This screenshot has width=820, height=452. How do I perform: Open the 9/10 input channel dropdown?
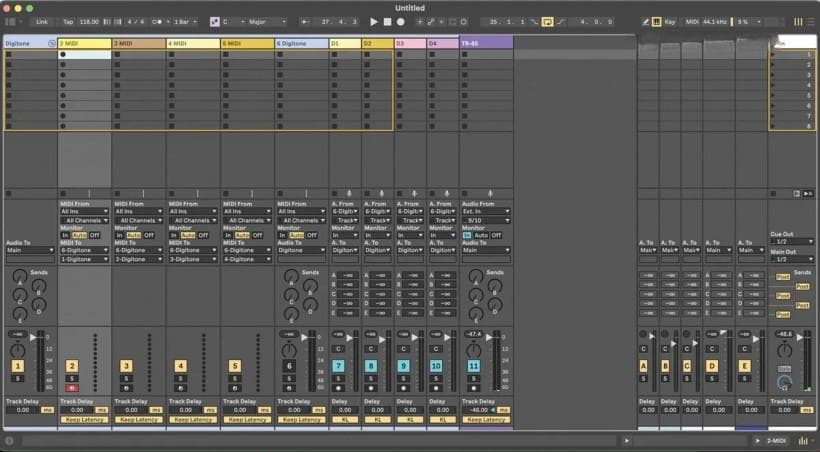point(486,220)
